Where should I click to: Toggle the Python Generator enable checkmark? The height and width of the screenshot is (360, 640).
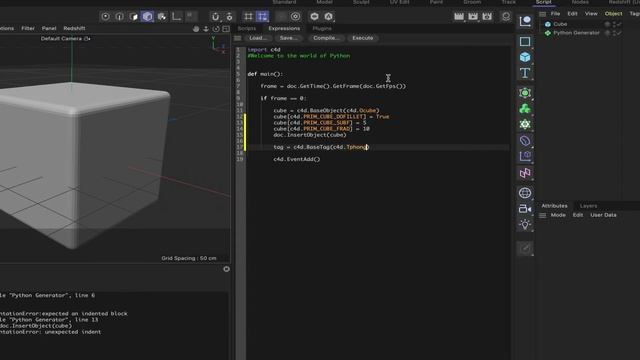point(619,33)
